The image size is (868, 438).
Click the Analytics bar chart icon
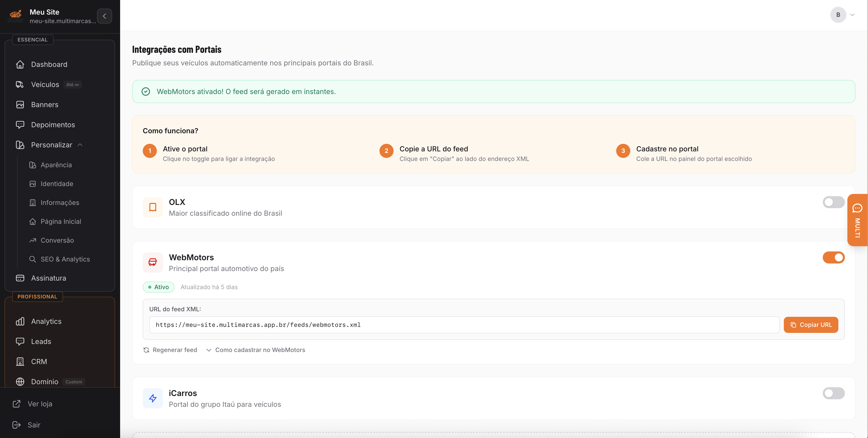pyautogui.click(x=20, y=321)
